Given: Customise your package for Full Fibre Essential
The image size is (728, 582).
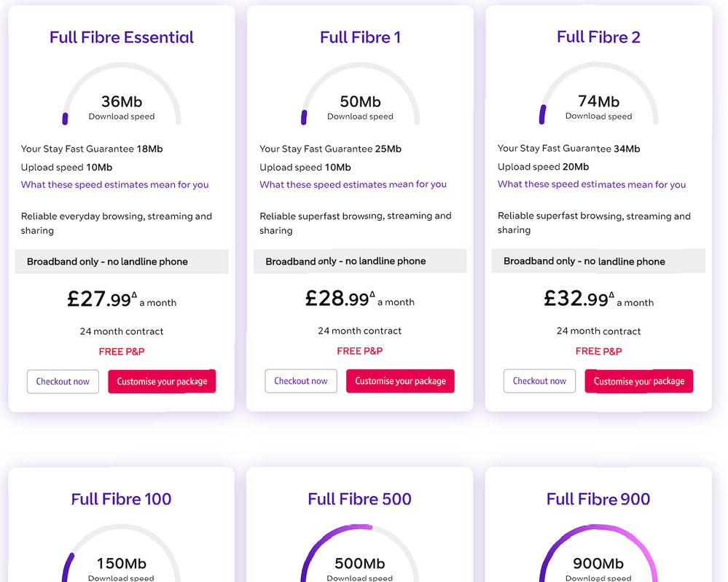Looking at the screenshot, I should click(162, 382).
